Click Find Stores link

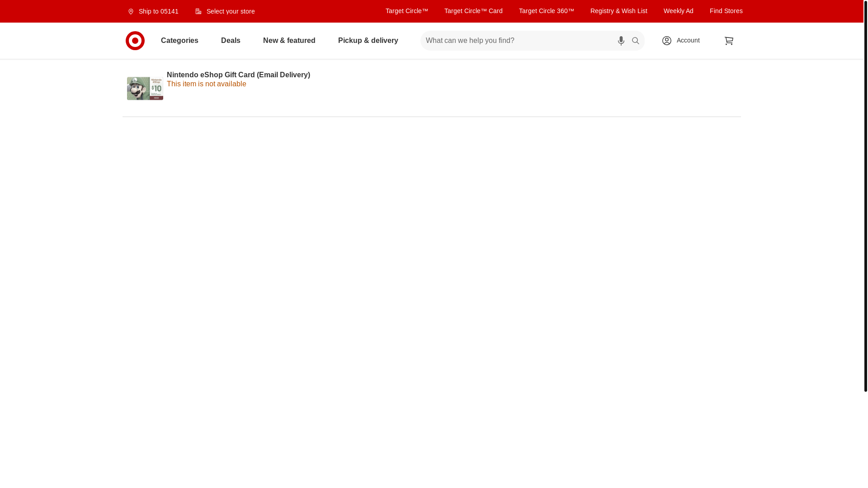726,11
